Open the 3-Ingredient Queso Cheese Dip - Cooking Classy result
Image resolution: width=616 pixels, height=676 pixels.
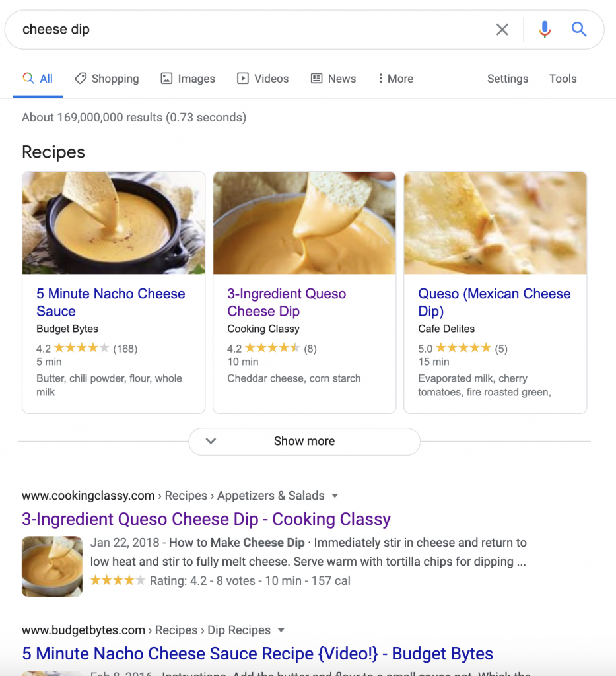[206, 519]
